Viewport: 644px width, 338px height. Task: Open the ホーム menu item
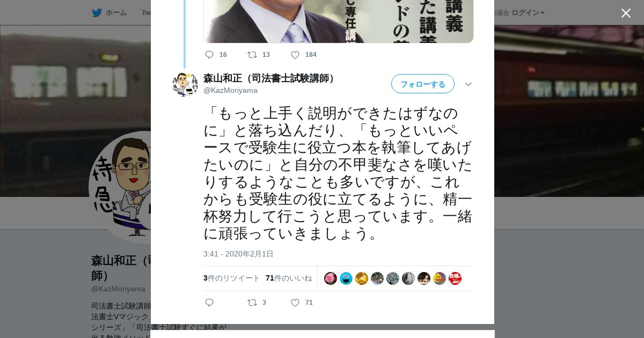click(116, 12)
